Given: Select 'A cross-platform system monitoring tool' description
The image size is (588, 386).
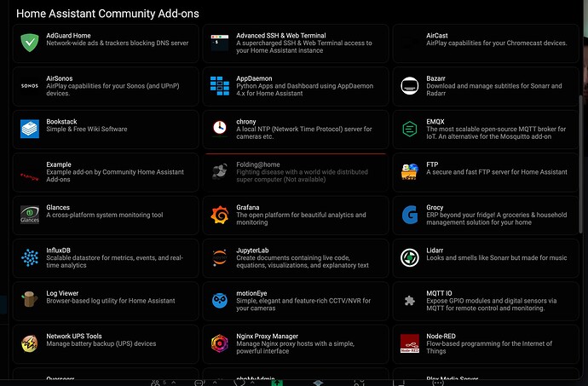Looking at the screenshot, I should pyautogui.click(x=105, y=215).
